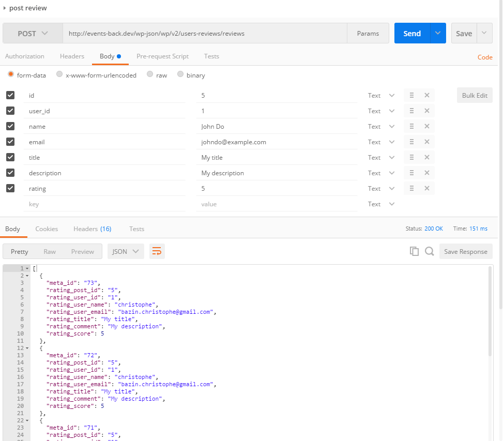Viewport: 504px width, 441px height.
Task: Grab the reorder handle for id row
Action: (411, 95)
